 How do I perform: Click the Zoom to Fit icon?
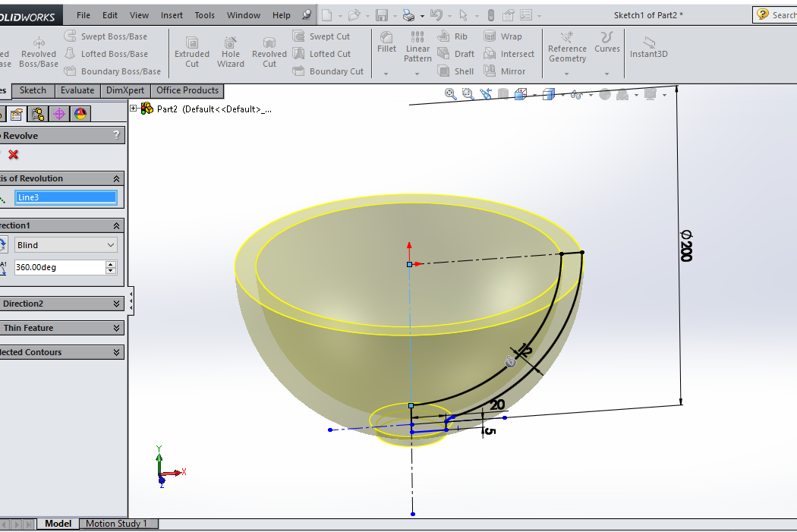450,93
